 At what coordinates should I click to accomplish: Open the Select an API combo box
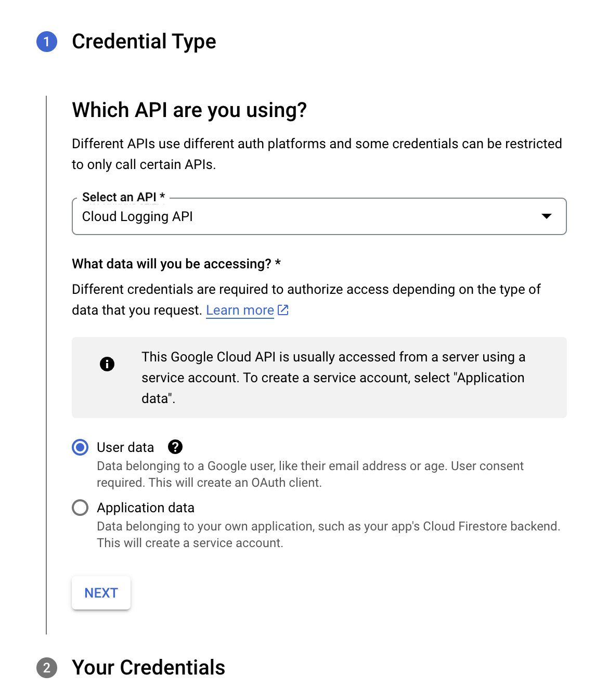point(319,216)
